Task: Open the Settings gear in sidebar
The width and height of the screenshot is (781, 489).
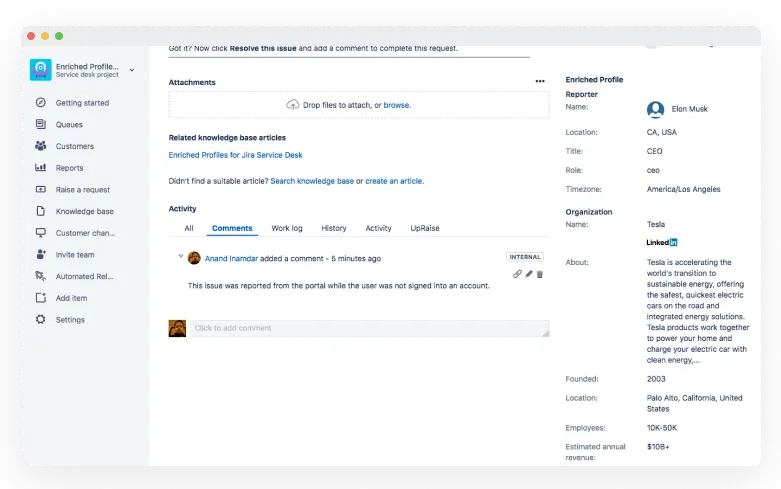Action: [x=40, y=320]
